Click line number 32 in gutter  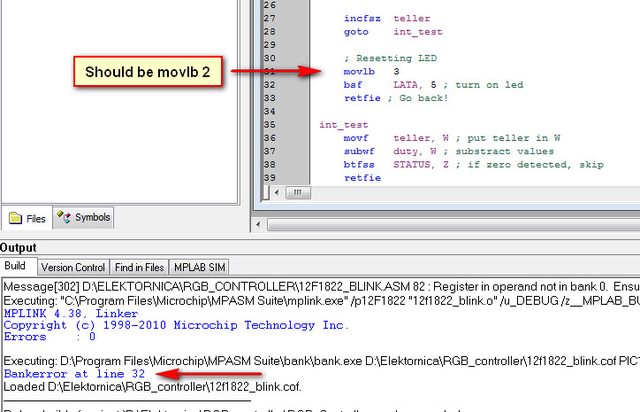pos(269,85)
